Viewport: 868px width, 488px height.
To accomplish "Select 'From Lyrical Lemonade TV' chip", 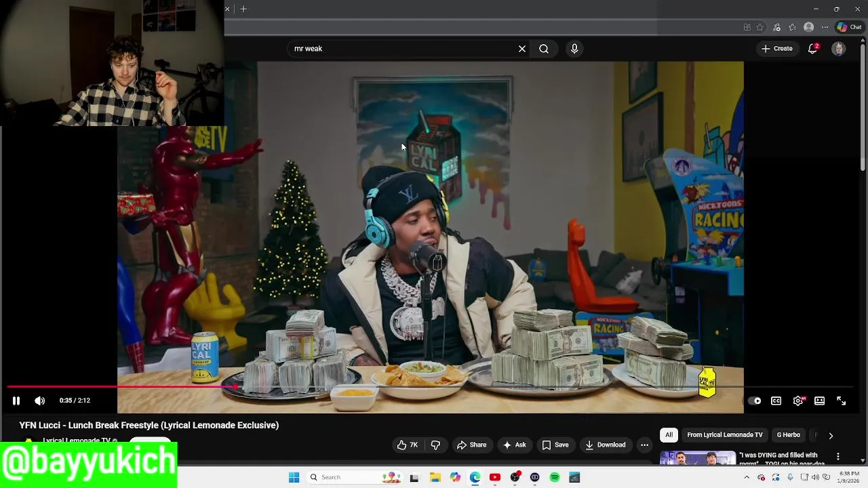I will [724, 434].
